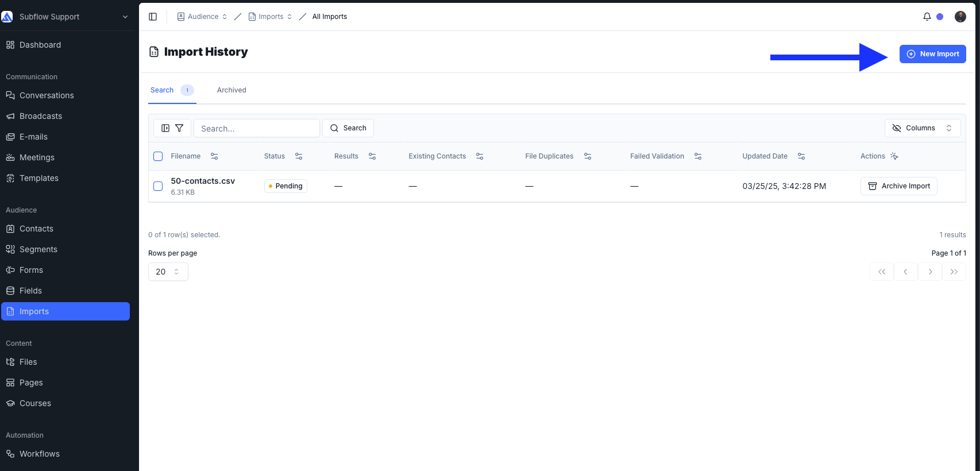Screen dimensions: 980x471
Task: Click the 50-contacts.csv filename
Action: 203,181
